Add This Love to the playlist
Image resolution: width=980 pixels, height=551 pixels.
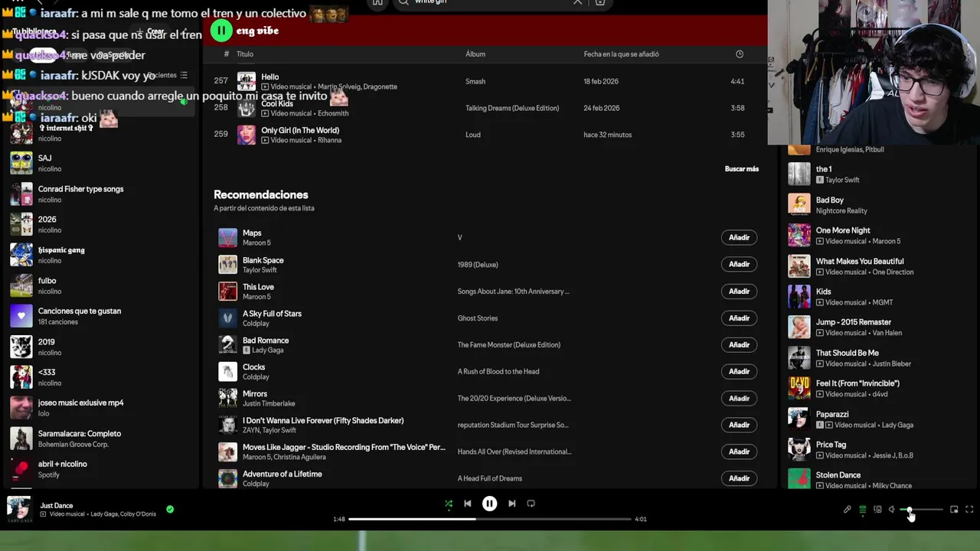[739, 291]
